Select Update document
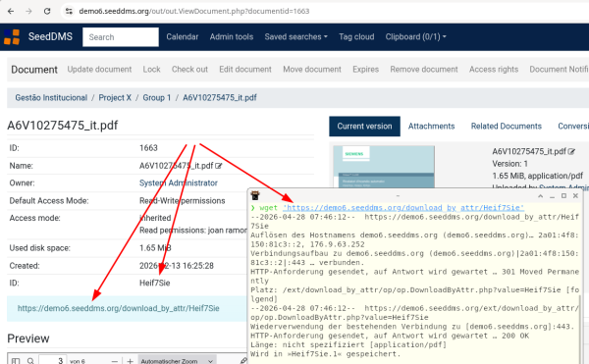The width and height of the screenshot is (589, 364). [x=99, y=70]
